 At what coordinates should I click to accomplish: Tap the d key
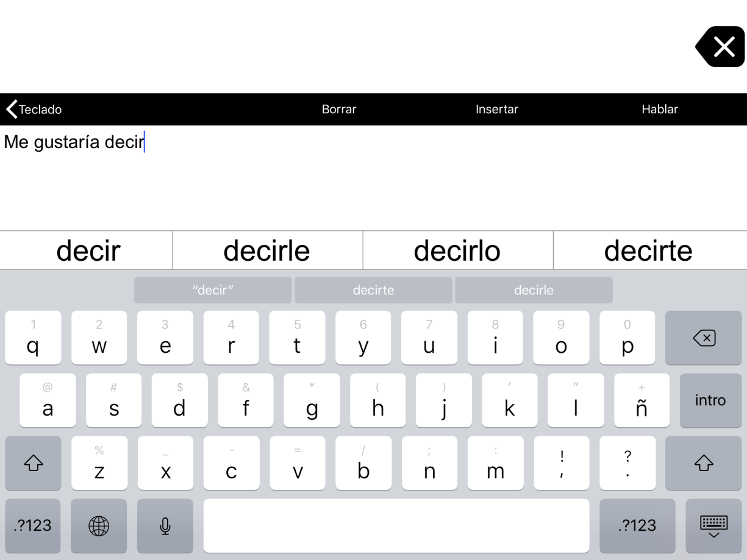(179, 400)
